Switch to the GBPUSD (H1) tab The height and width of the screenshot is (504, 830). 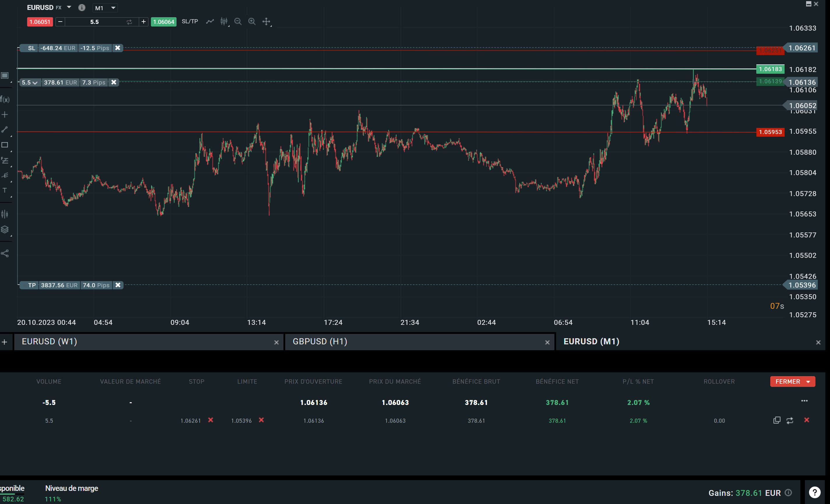[320, 342]
